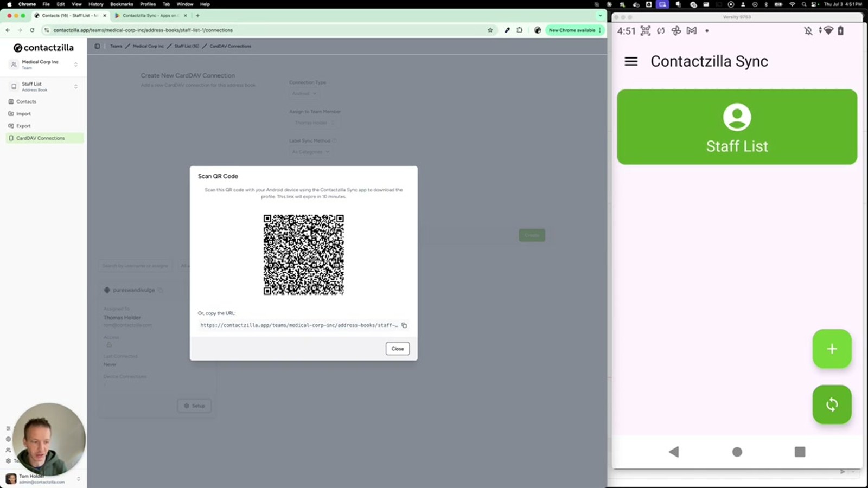Select the profile URL text field
This screenshot has width=868, height=488.
coord(299,325)
